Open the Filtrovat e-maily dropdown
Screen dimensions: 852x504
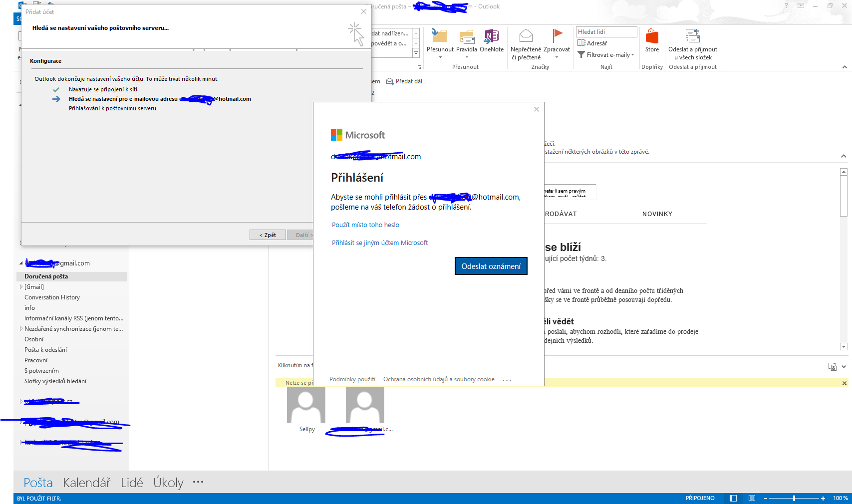606,55
